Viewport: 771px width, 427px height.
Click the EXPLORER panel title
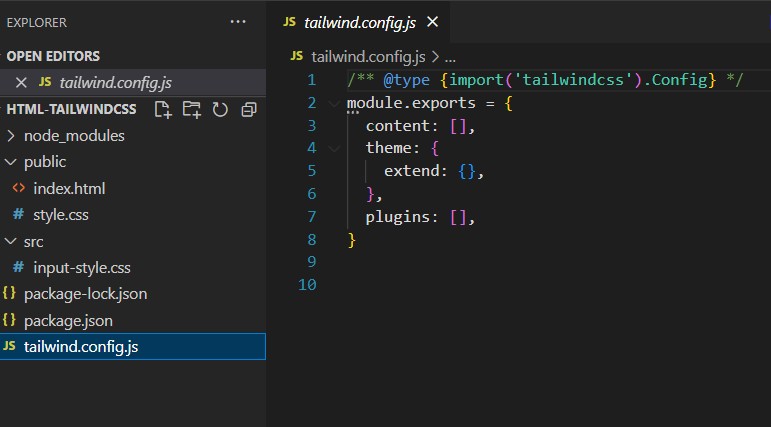click(x=36, y=23)
